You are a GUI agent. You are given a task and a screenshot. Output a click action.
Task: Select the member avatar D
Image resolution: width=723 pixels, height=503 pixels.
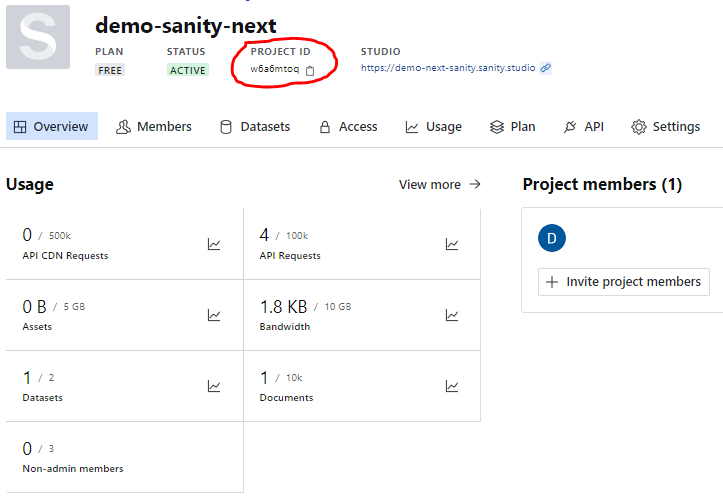[551, 238]
